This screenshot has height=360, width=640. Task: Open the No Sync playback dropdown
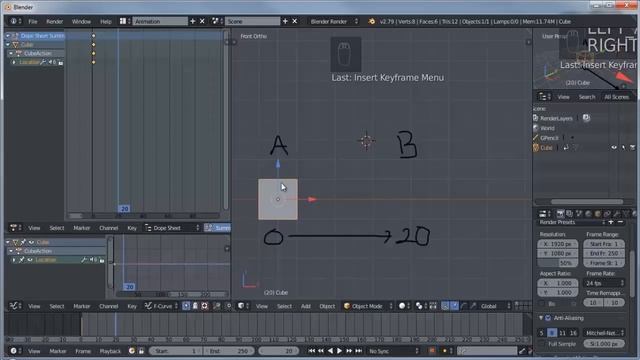[393, 351]
